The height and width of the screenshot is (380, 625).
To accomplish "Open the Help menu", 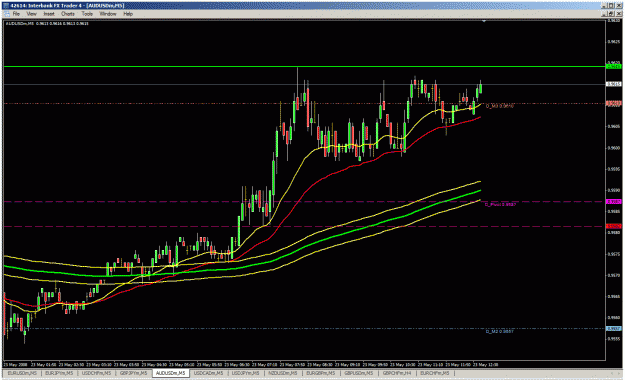I will point(128,14).
